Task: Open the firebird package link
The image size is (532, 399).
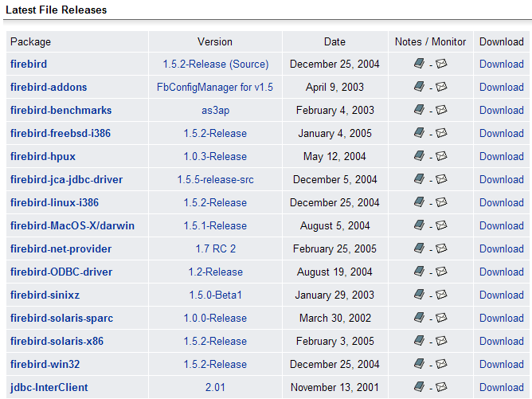Action: (x=29, y=64)
